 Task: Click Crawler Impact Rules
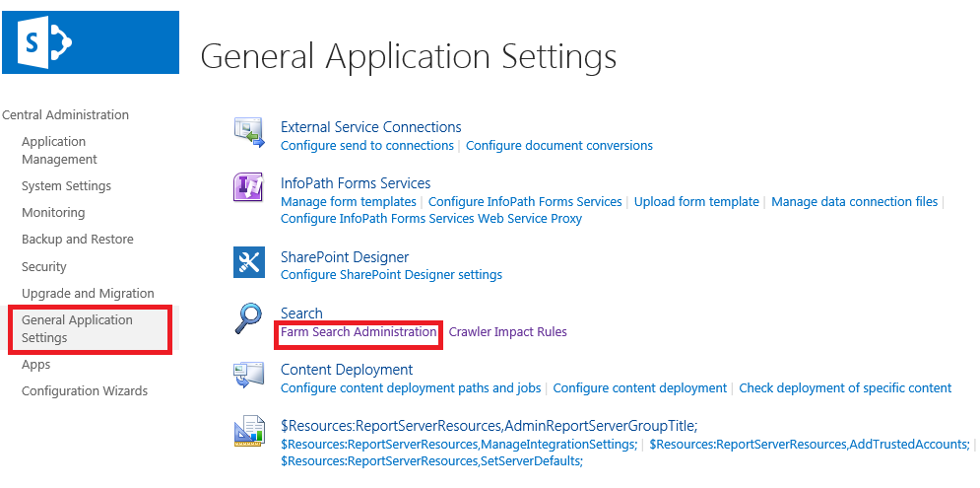507,331
